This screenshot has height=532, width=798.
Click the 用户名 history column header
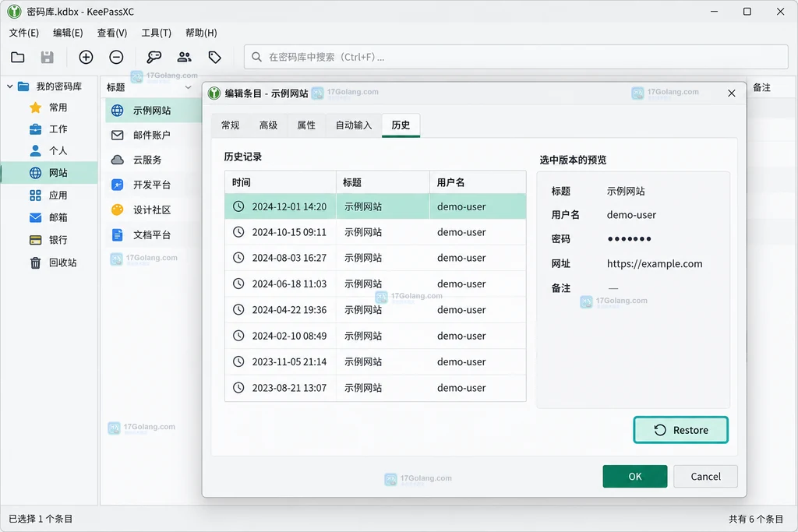(478, 182)
